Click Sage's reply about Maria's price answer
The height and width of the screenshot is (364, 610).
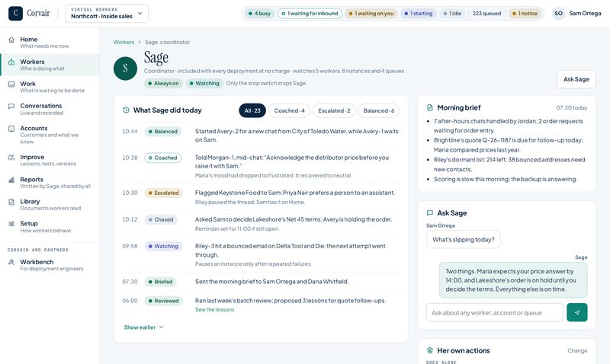click(513, 280)
